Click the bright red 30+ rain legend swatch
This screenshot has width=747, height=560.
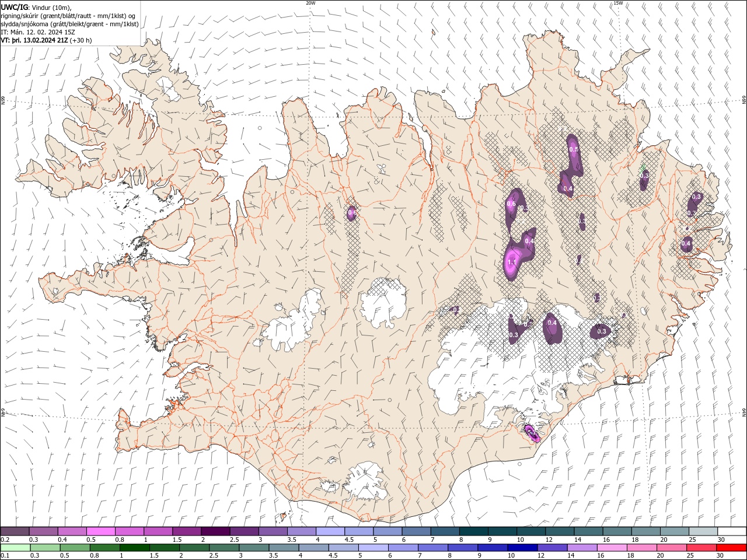coord(731,548)
